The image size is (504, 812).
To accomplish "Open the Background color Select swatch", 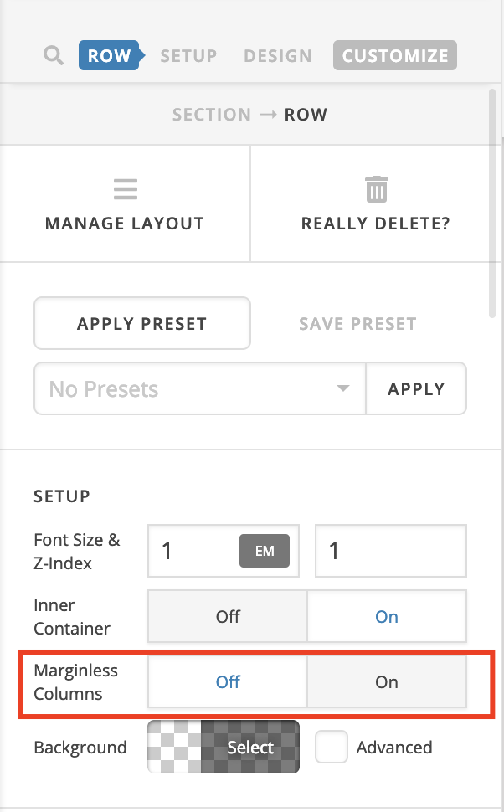I will pyautogui.click(x=224, y=747).
